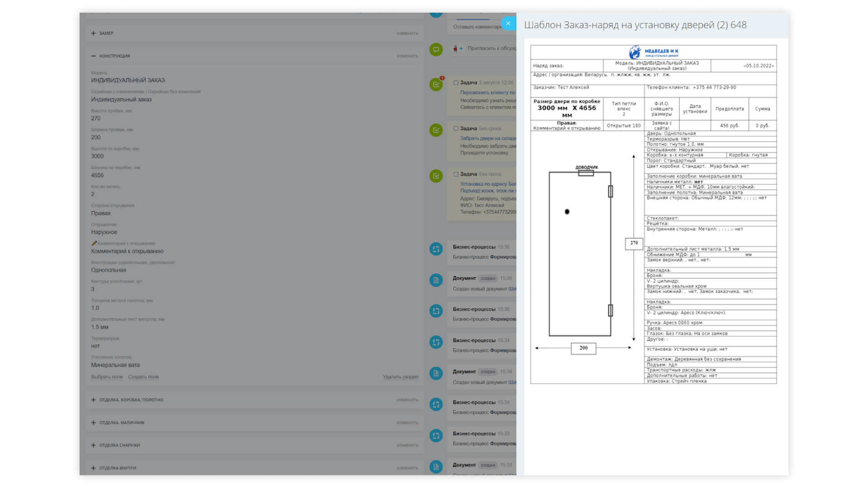Click the green comment bubble timeline icon
This screenshot has height=488, width=868.
tap(436, 50)
